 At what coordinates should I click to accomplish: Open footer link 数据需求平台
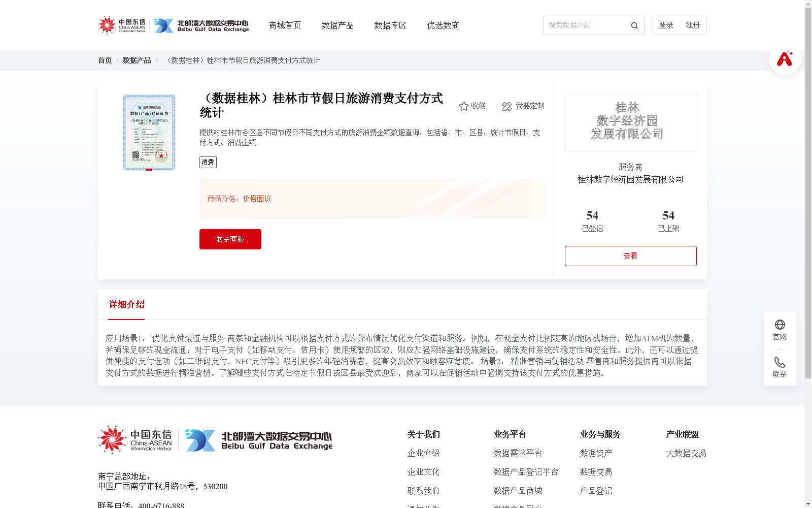pos(518,453)
